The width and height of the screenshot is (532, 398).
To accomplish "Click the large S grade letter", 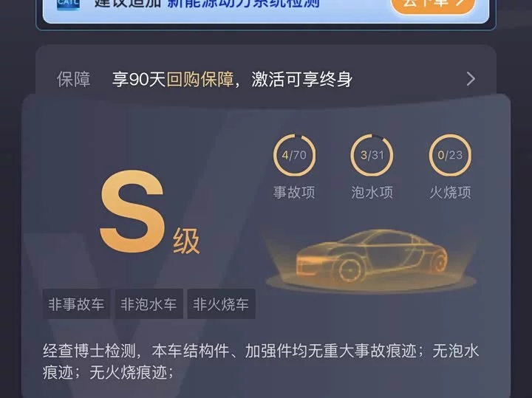I will [133, 211].
